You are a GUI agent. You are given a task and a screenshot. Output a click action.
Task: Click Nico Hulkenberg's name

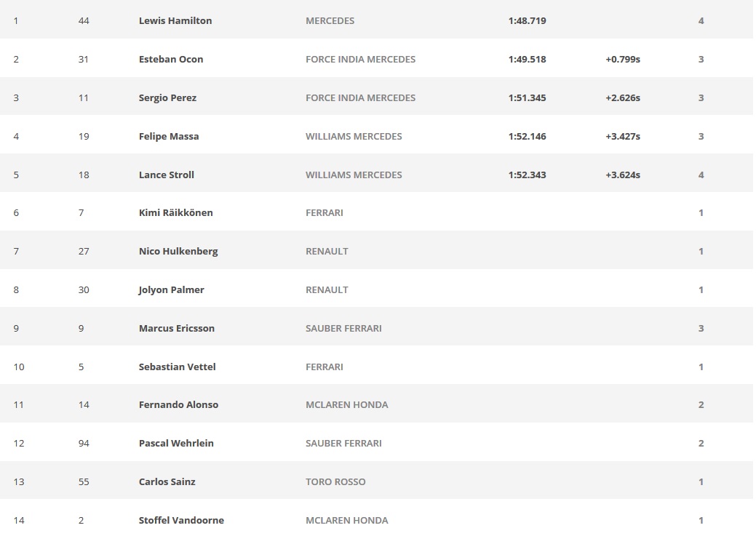pos(178,252)
